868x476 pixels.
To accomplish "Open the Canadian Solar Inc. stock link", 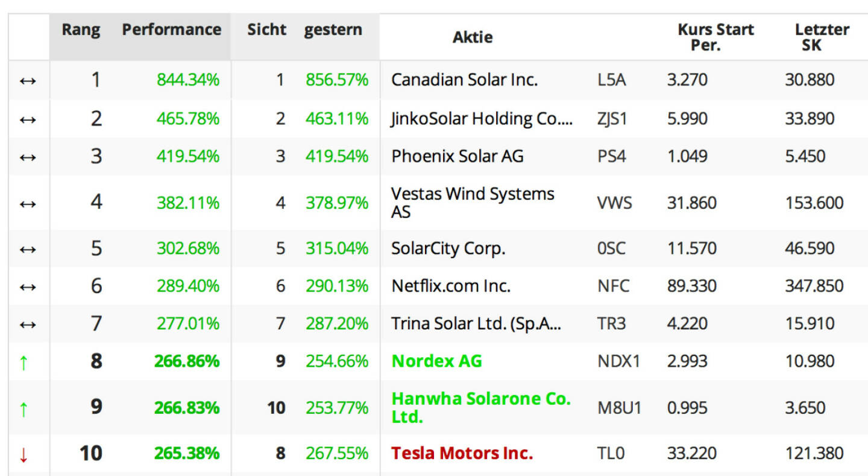I will pyautogui.click(x=464, y=80).
